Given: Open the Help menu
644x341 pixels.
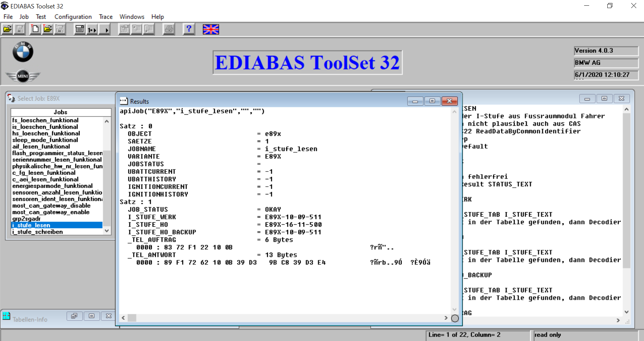Looking at the screenshot, I should click(x=157, y=16).
